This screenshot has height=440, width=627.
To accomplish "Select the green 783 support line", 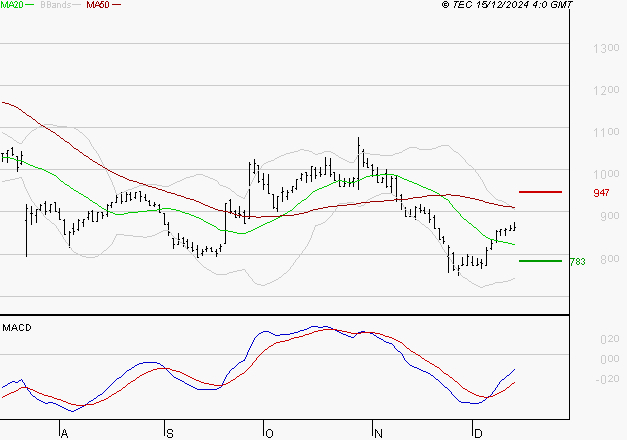I will pyautogui.click(x=540, y=260).
